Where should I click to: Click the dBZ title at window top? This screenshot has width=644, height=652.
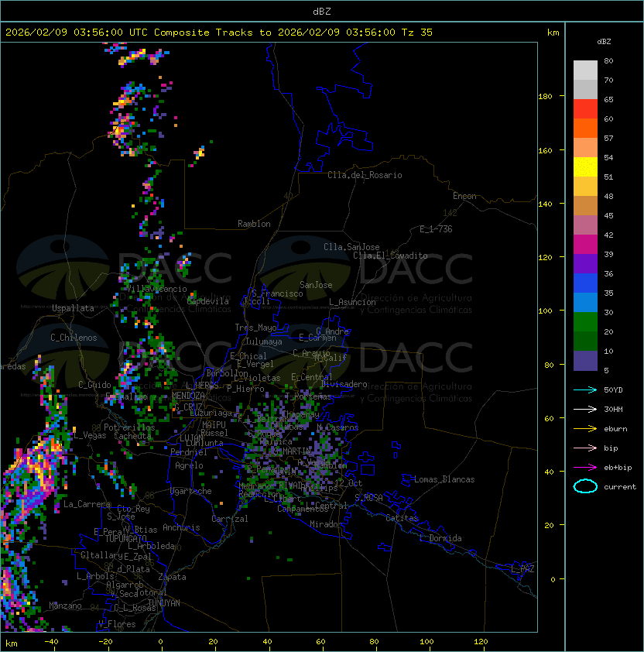point(322,11)
